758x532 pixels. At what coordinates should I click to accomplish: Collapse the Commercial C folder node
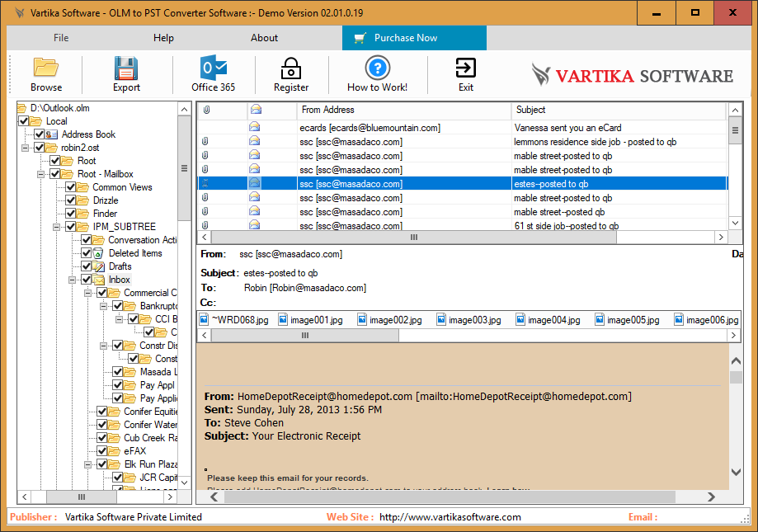[87, 293]
